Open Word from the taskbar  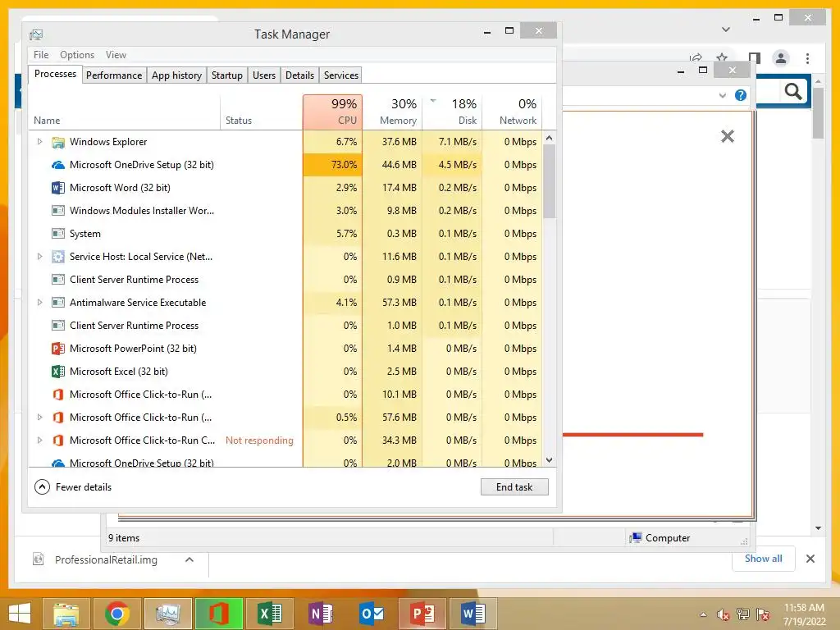click(473, 614)
